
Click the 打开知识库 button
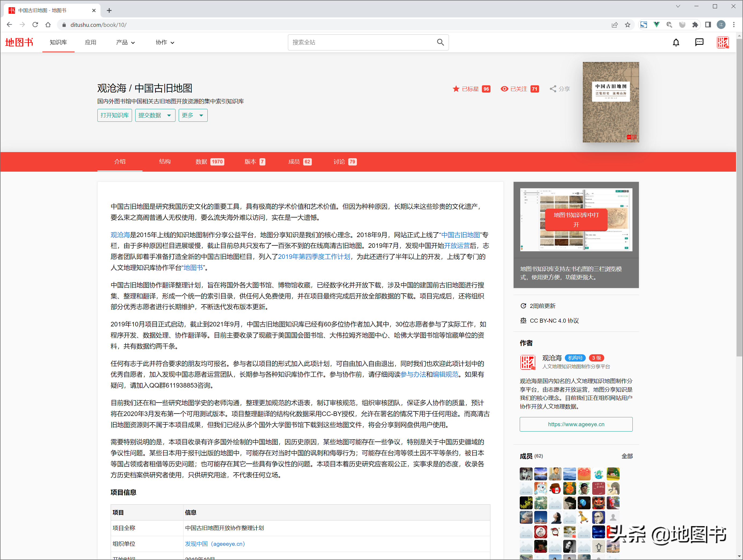click(115, 116)
